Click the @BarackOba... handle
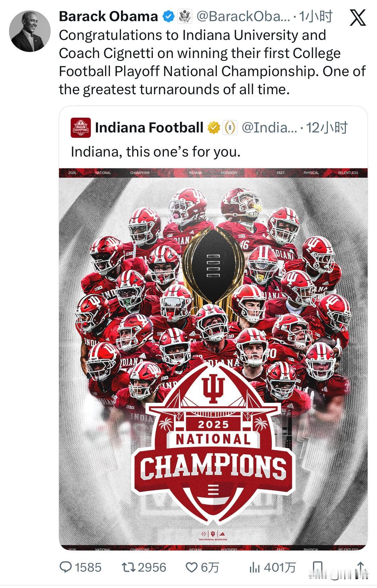Image resolution: width=377 pixels, height=588 pixels. 243,16
